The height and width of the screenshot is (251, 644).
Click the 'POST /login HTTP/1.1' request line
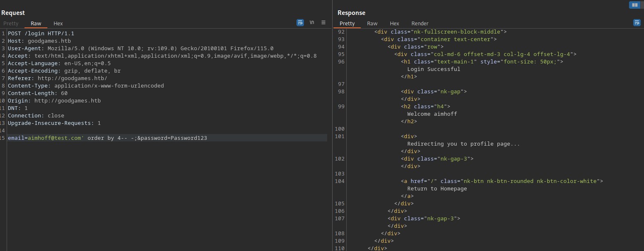click(x=41, y=34)
